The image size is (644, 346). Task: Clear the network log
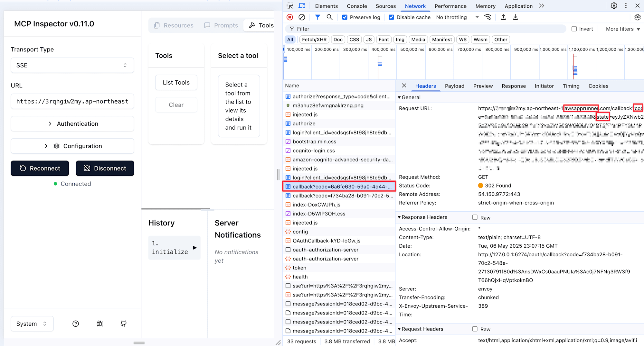coord(302,17)
